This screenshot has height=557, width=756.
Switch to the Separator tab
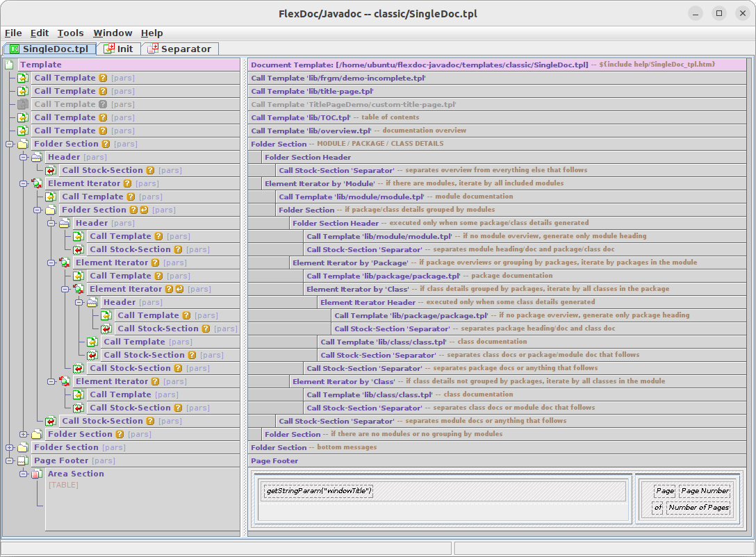(179, 49)
